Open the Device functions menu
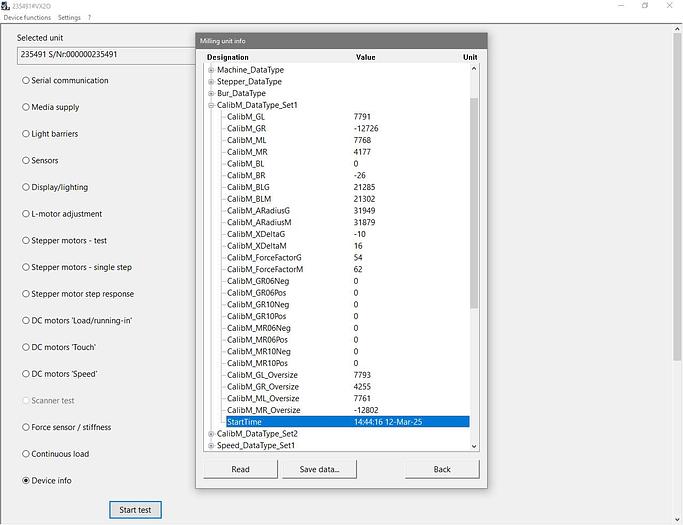Viewport: 683px width, 525px height. pos(27,17)
